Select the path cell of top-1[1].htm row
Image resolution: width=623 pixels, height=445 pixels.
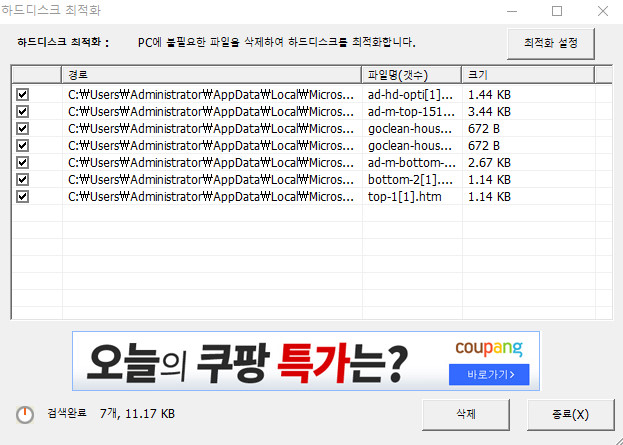(211, 197)
